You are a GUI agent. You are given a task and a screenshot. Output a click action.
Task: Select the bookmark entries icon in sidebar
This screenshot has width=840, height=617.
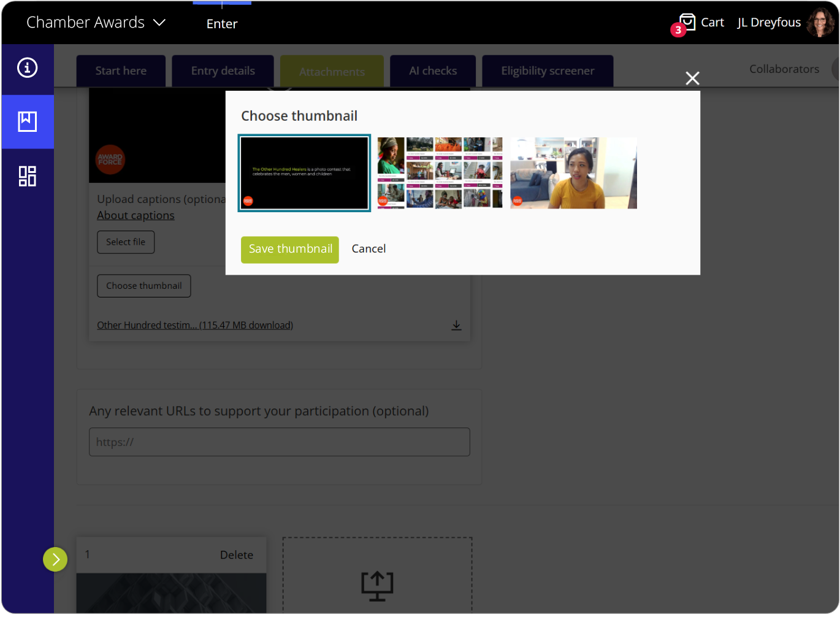pyautogui.click(x=27, y=121)
